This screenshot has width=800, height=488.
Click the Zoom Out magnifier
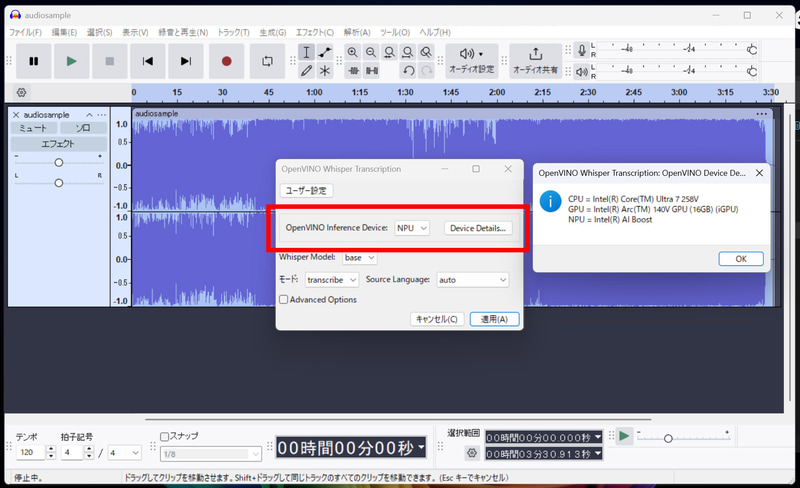(x=371, y=52)
